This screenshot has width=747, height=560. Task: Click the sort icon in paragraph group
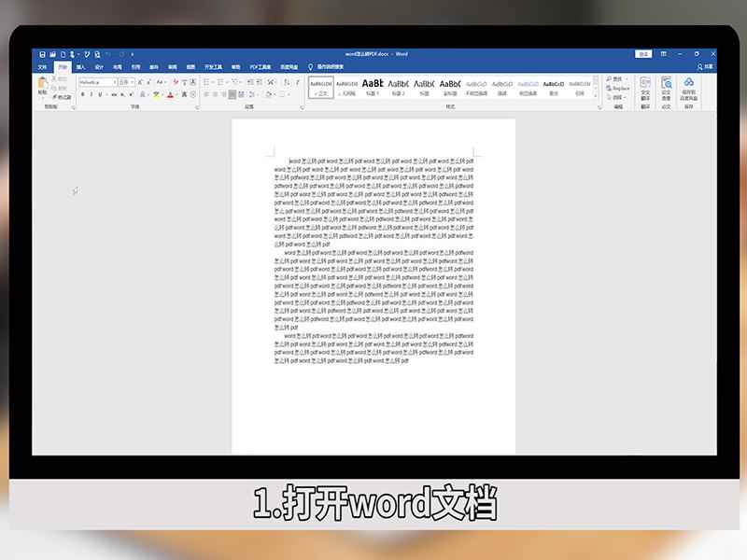[286, 81]
